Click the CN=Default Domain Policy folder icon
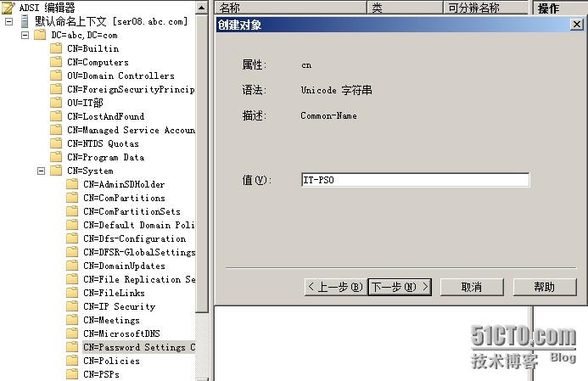This screenshot has height=381, width=588. click(x=72, y=225)
